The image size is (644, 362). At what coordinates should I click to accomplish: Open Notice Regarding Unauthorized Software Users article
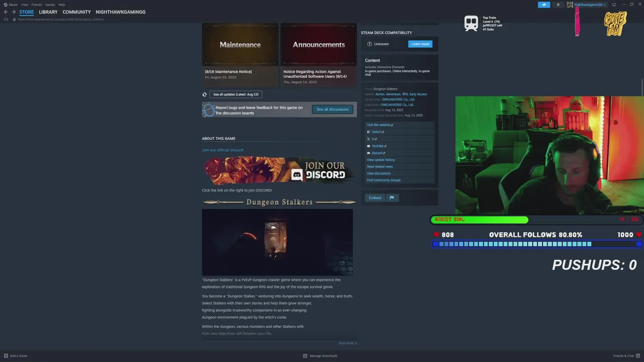(x=315, y=74)
